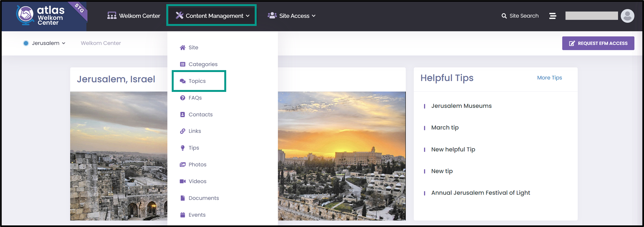The width and height of the screenshot is (644, 227).
Task: Click the Content Management tools icon
Action: tap(179, 15)
